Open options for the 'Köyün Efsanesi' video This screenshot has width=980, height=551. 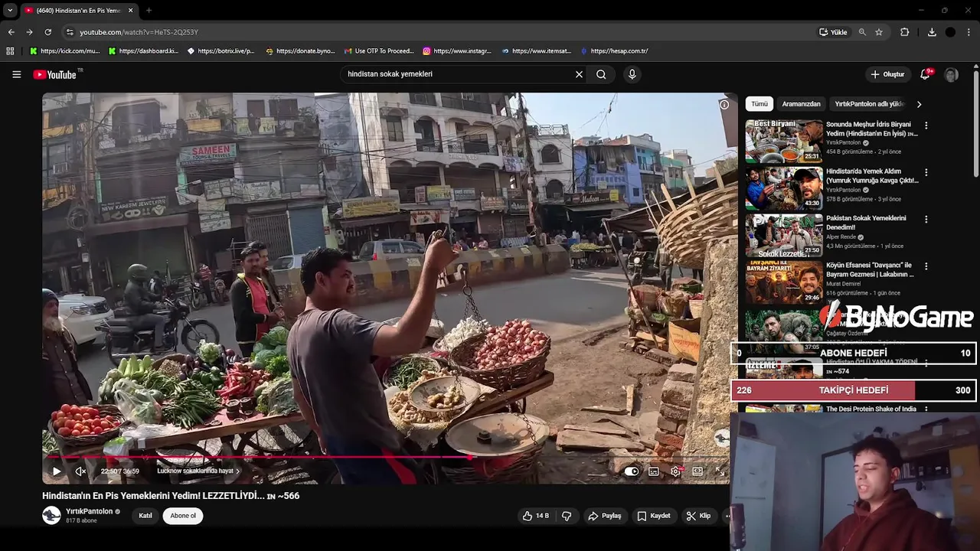coord(926,267)
